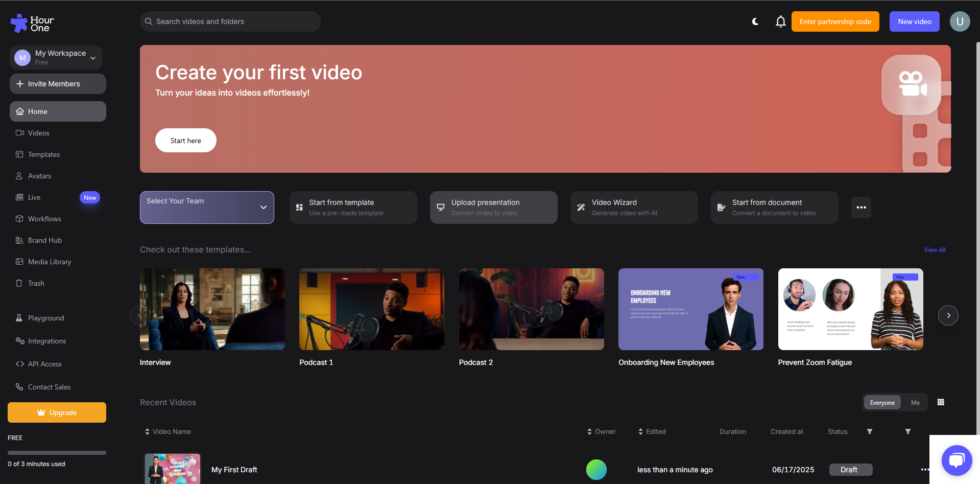Click the notifications bell
Image resolution: width=980 pixels, height=484 pixels.
tap(780, 21)
